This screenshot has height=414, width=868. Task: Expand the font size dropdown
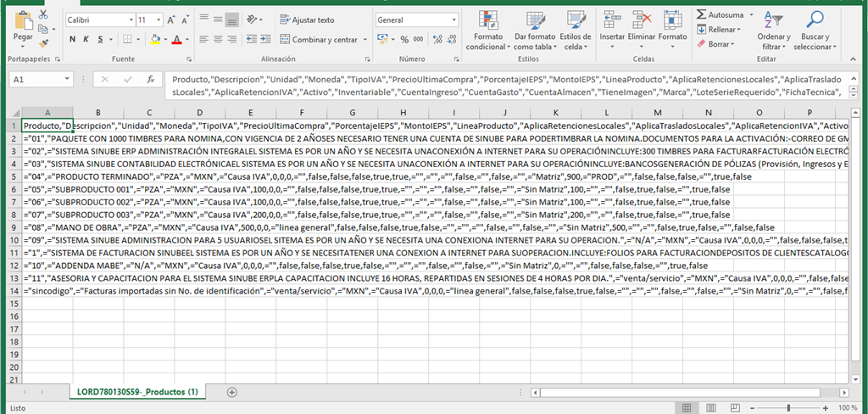[x=160, y=20]
